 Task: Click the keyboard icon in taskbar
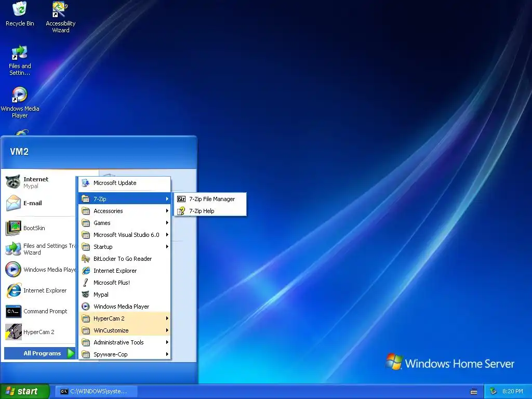pyautogui.click(x=474, y=392)
